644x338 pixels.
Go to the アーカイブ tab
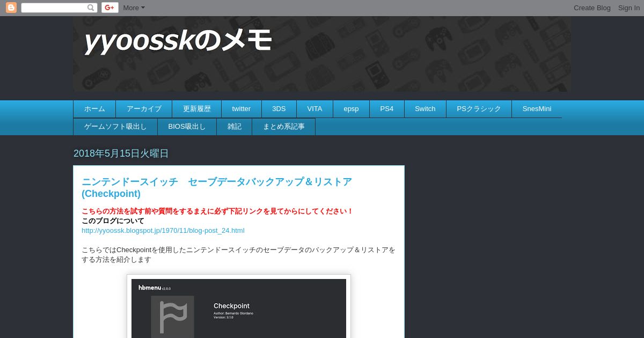pos(144,109)
